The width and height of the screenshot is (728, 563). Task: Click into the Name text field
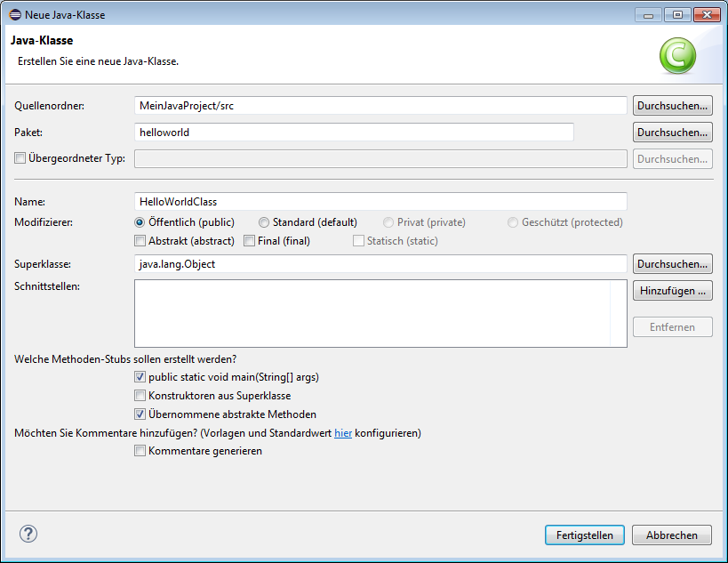click(380, 202)
